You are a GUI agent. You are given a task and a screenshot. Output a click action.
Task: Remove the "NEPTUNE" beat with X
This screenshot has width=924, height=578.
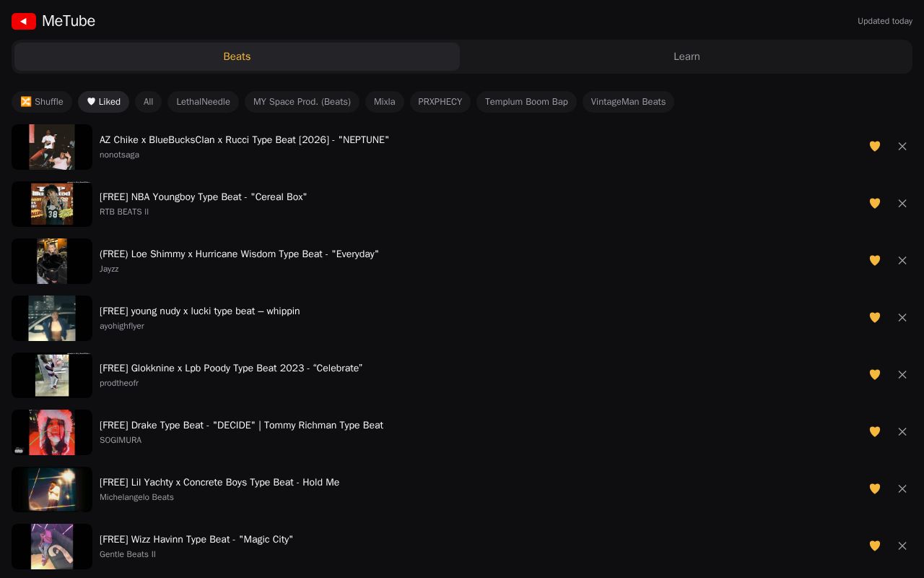click(x=902, y=147)
